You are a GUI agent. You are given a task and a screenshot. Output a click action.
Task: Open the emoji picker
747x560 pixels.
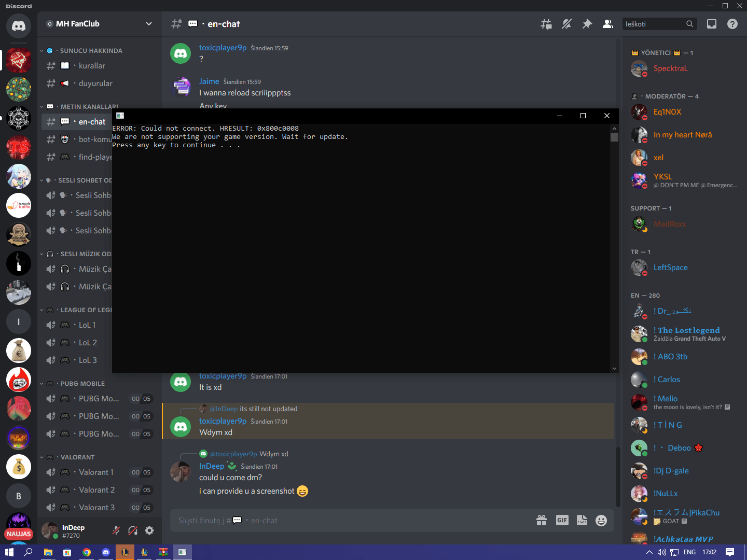[x=601, y=521]
